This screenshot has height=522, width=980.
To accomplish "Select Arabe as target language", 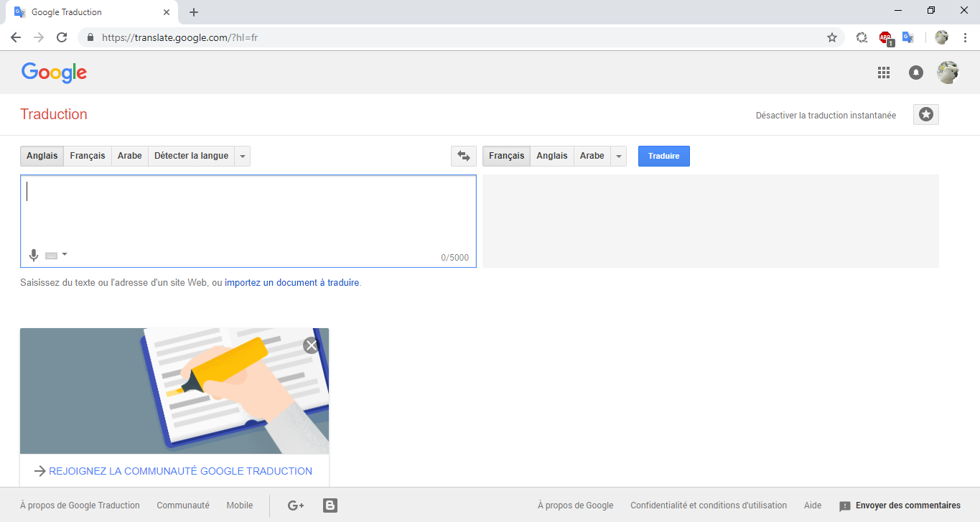I will [592, 156].
